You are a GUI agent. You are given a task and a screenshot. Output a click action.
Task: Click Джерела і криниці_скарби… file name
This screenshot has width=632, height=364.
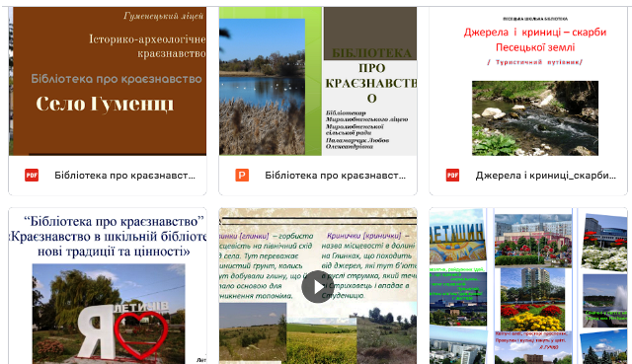(x=546, y=176)
